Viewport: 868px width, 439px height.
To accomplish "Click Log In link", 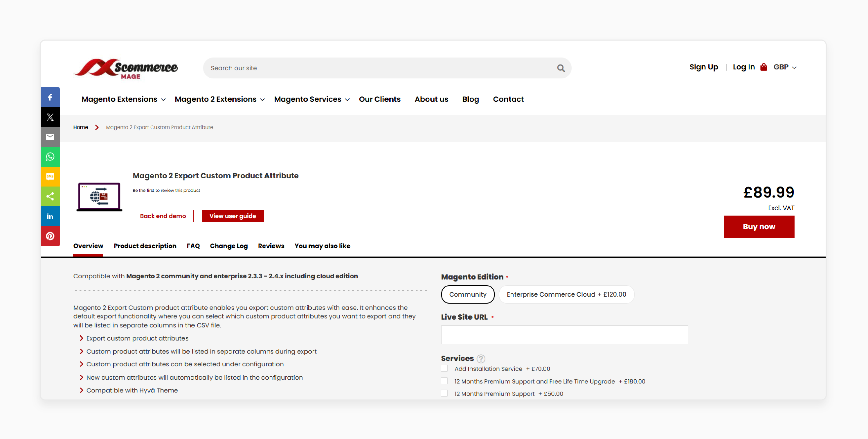I will (744, 67).
